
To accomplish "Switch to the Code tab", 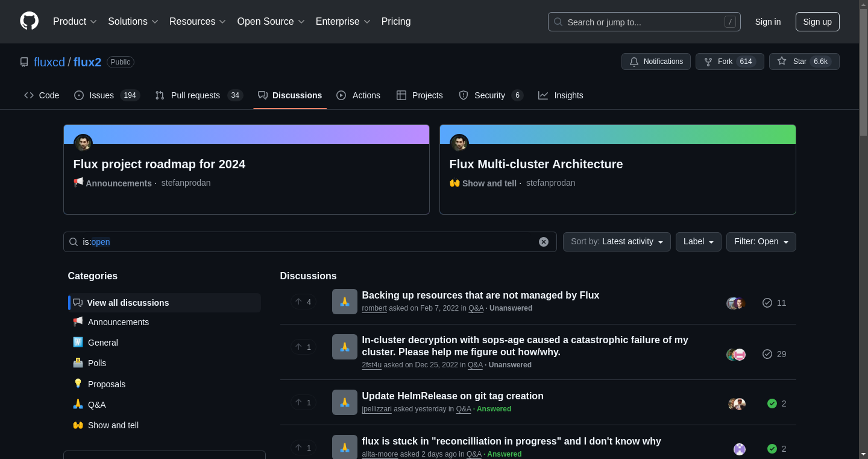I will [x=42, y=95].
